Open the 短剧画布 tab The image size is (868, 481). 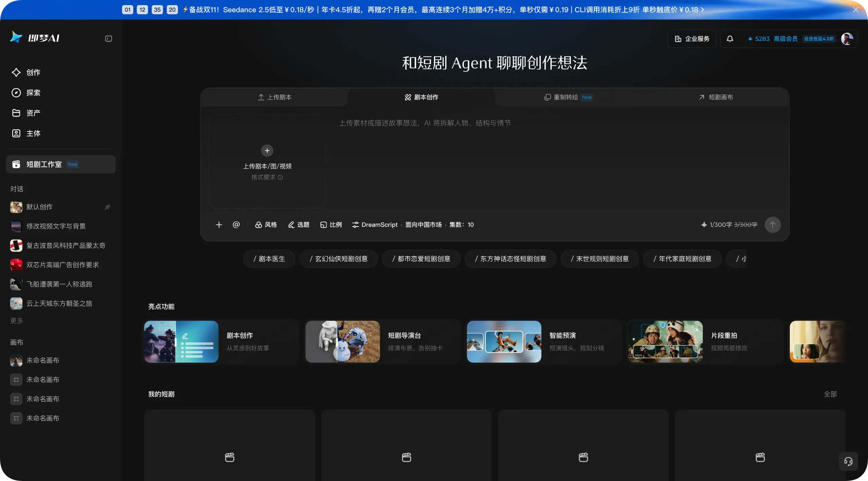[715, 97]
